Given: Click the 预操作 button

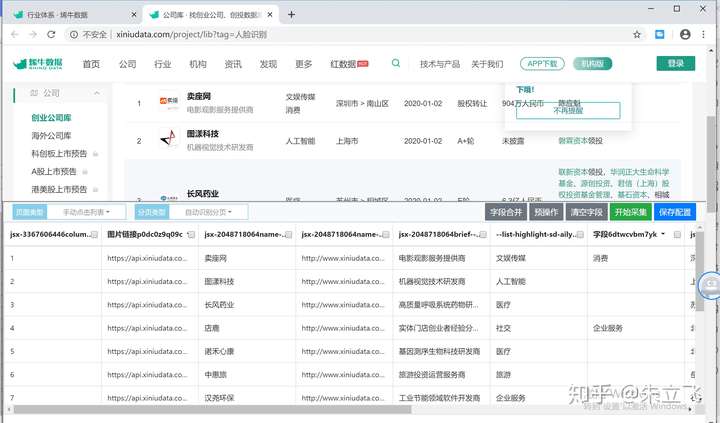Looking at the screenshot, I should (546, 212).
